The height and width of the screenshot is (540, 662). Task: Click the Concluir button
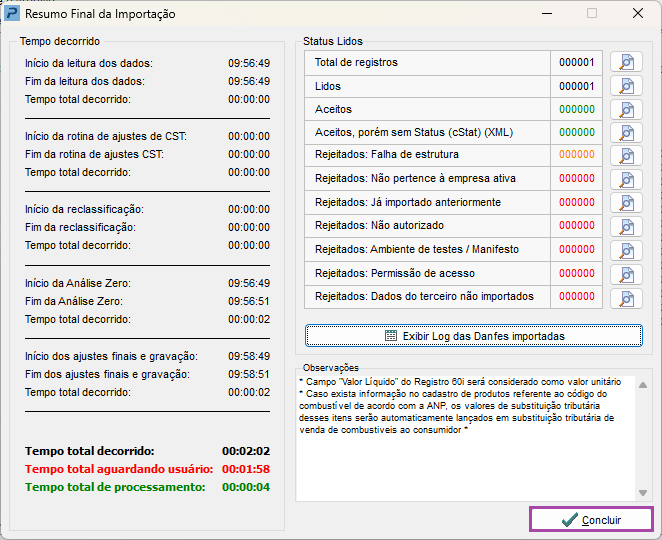tap(591, 519)
